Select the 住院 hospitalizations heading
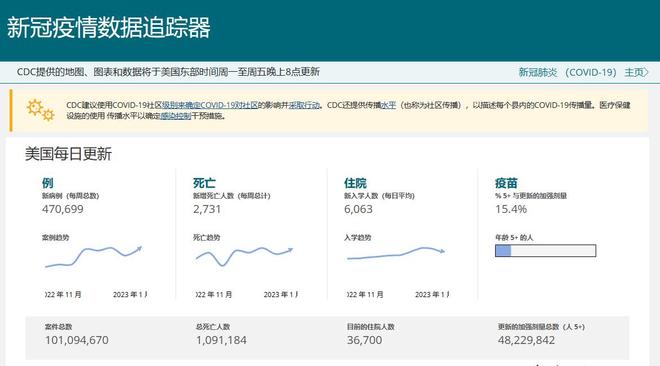The image size is (660, 366). coord(355,183)
